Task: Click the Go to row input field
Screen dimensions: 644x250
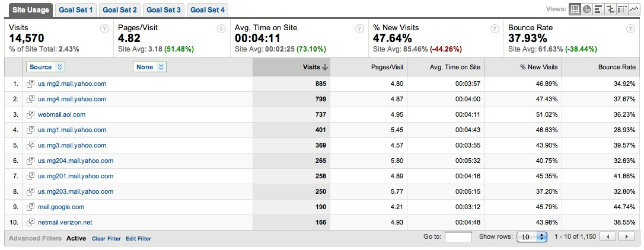Action: 458,237
